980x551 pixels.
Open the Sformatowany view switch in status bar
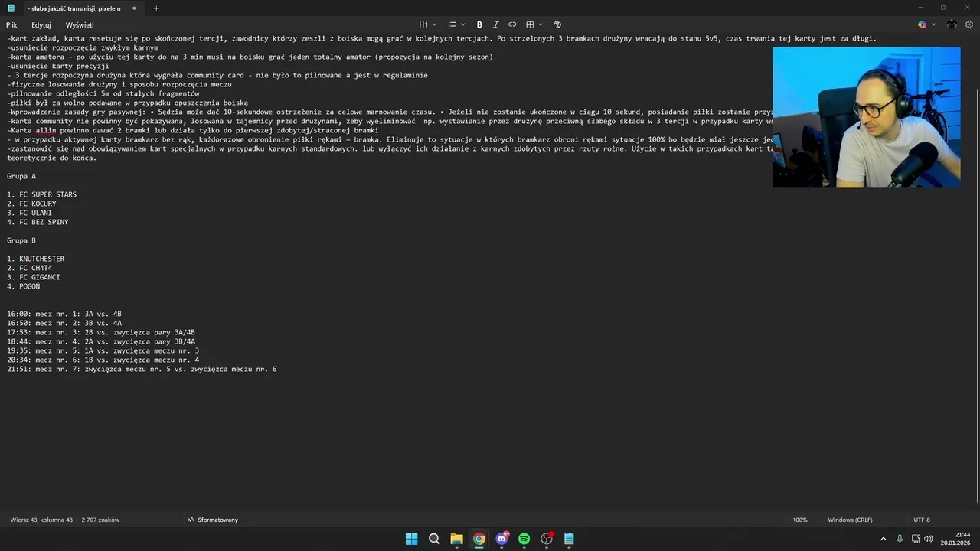coord(213,520)
